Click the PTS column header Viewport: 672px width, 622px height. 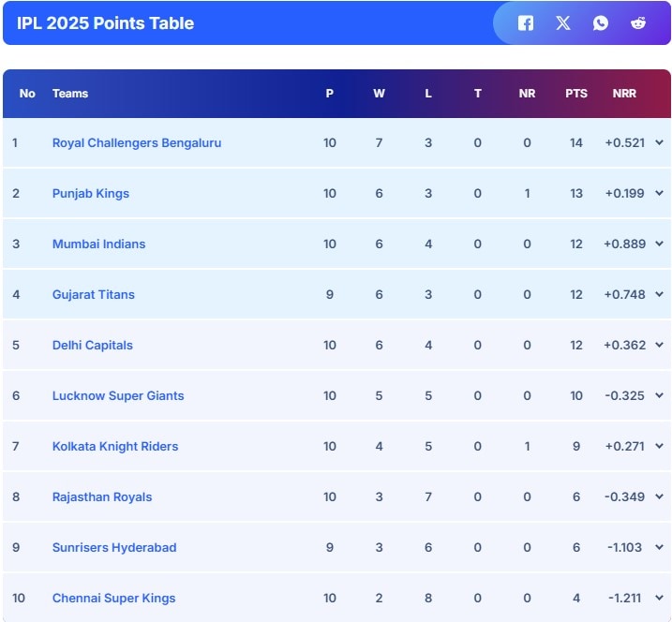(x=576, y=94)
